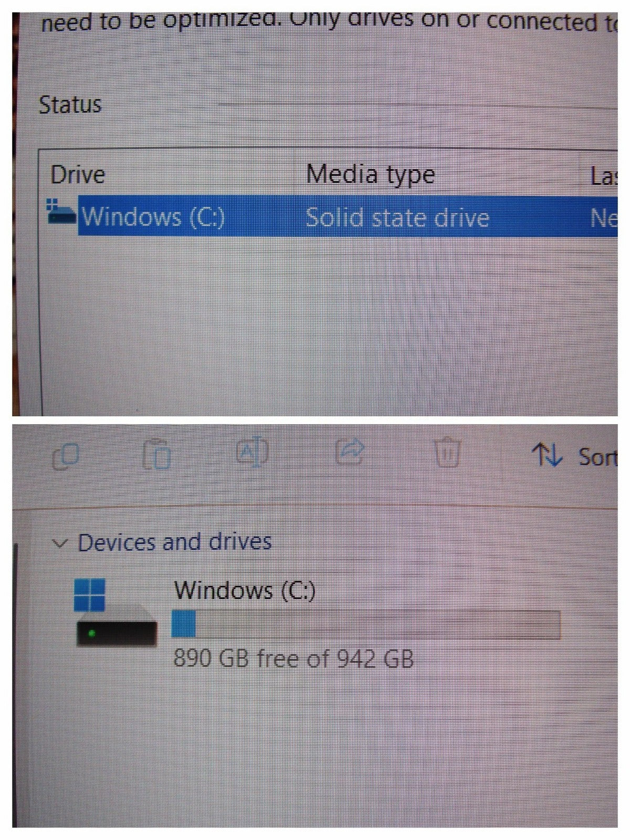
Task: Open the Sort dropdown menu
Action: 575,456
